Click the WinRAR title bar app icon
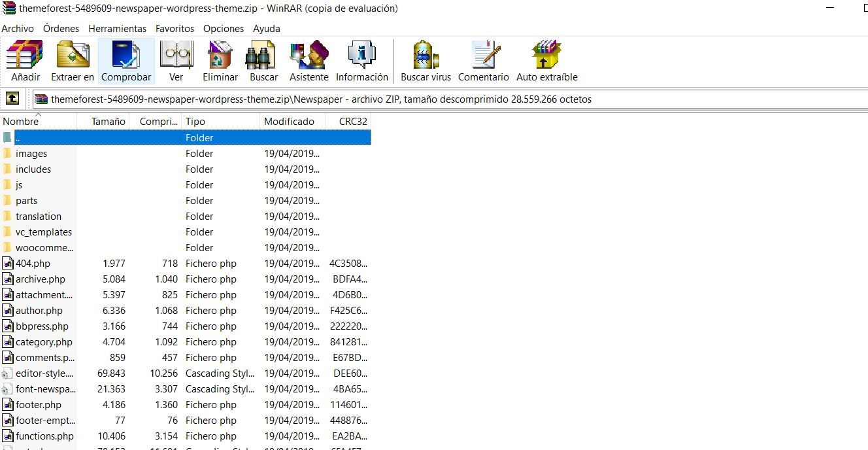This screenshot has height=450, width=868. (x=8, y=9)
